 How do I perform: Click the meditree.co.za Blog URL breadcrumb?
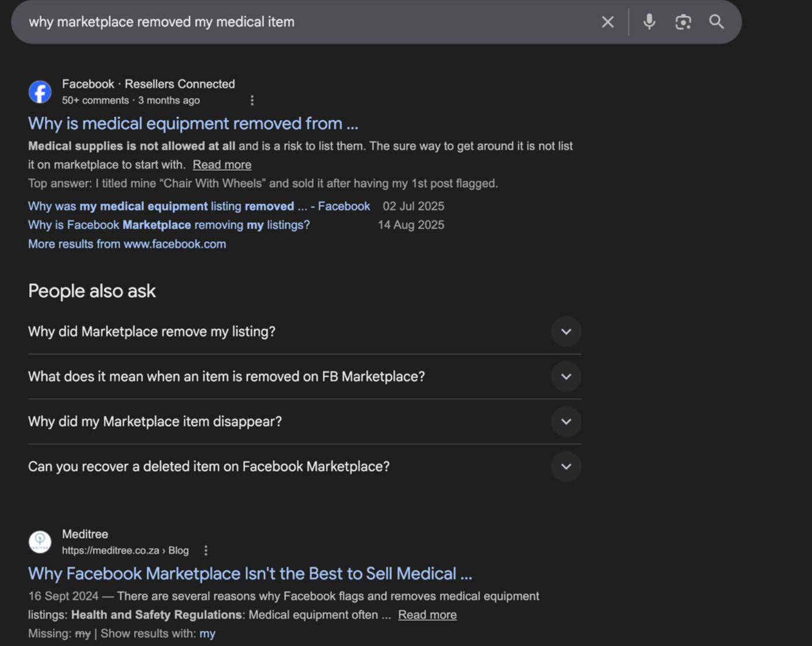coord(125,550)
